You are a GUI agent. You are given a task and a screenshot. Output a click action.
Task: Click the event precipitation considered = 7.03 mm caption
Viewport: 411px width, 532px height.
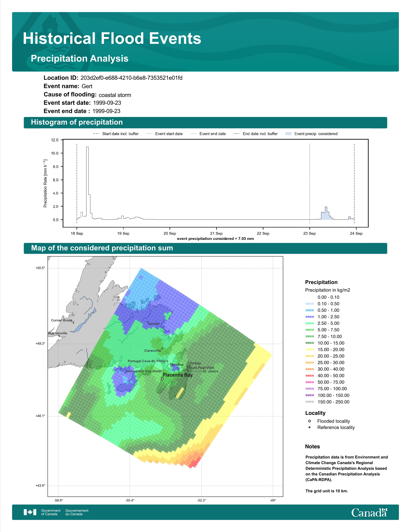coord(215,239)
